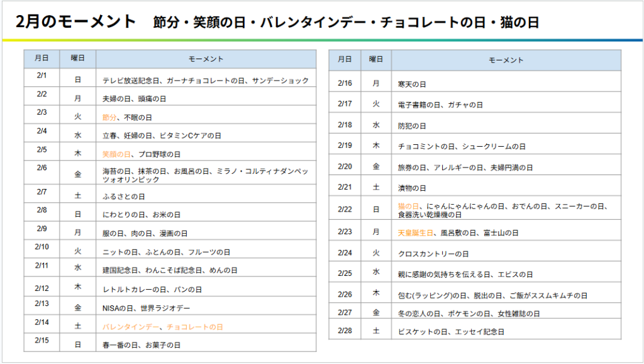The image size is (644, 364).
Task: Select the 2/1 date cell
Action: [x=42, y=76]
